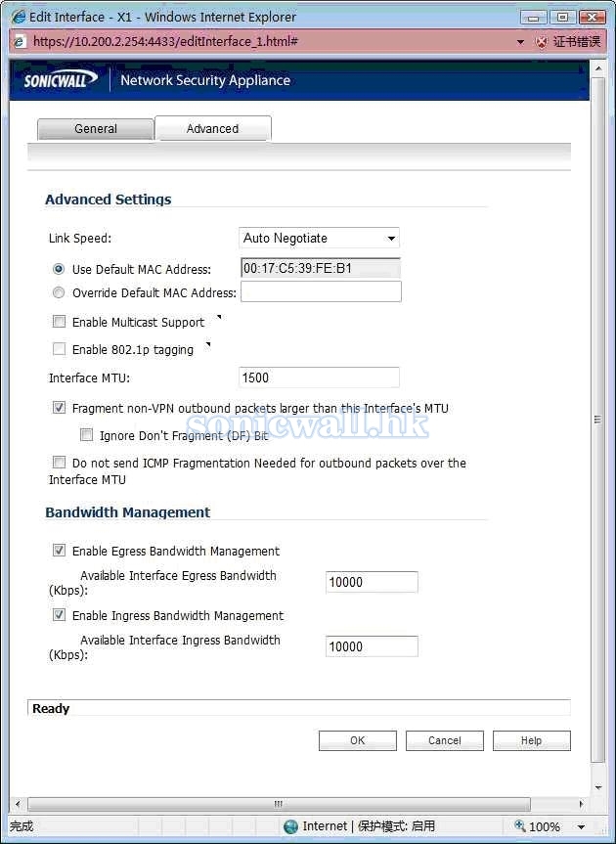616x844 pixels.
Task: Click the certificate error label
Action: [577, 41]
